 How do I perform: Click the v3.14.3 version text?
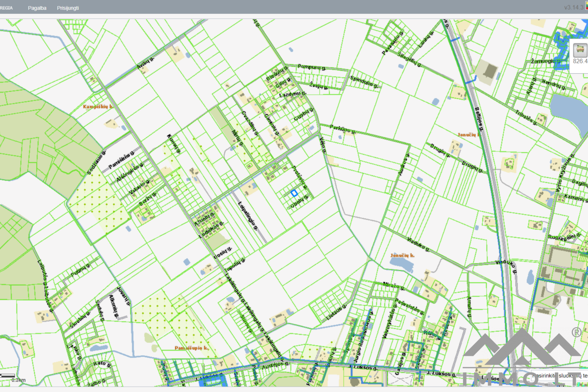point(573,7)
